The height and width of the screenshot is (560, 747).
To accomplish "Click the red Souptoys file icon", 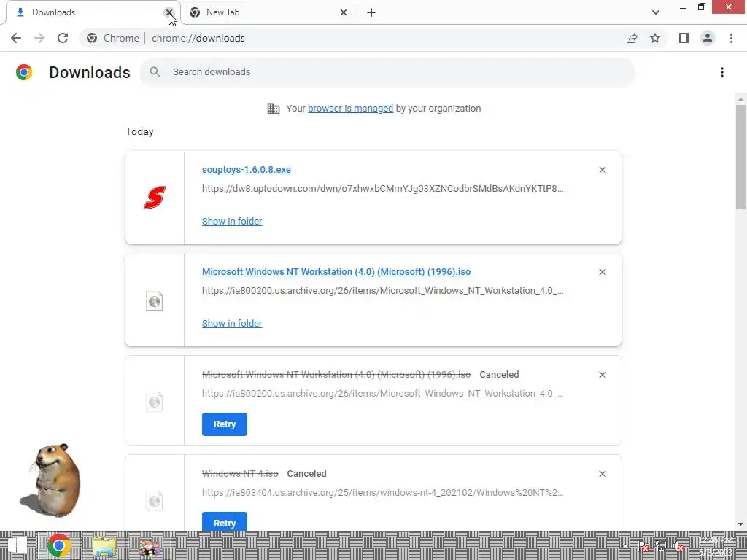I will [x=155, y=197].
